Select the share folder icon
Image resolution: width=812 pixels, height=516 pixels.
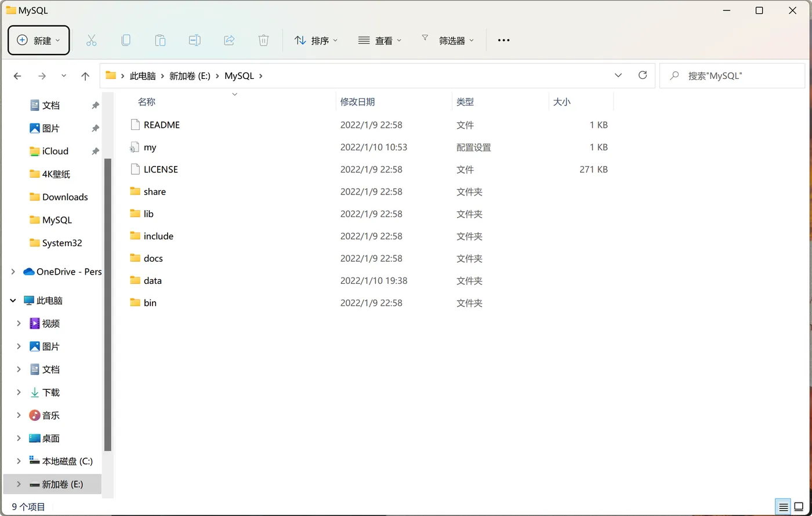135,192
